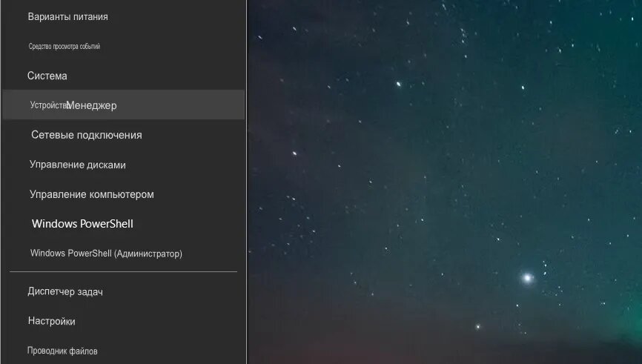Start Windows PowerShell without admin rights
The width and height of the screenshot is (642, 364).
point(123,224)
